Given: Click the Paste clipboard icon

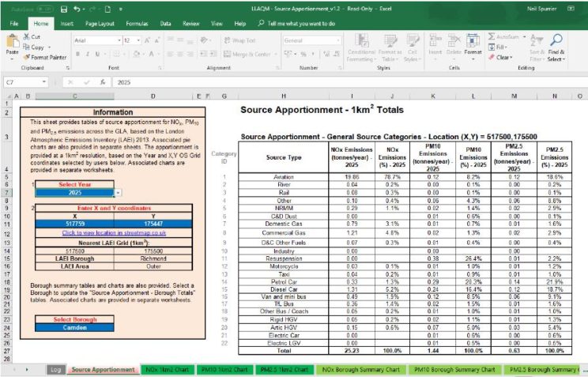Looking at the screenshot, I should (13, 41).
